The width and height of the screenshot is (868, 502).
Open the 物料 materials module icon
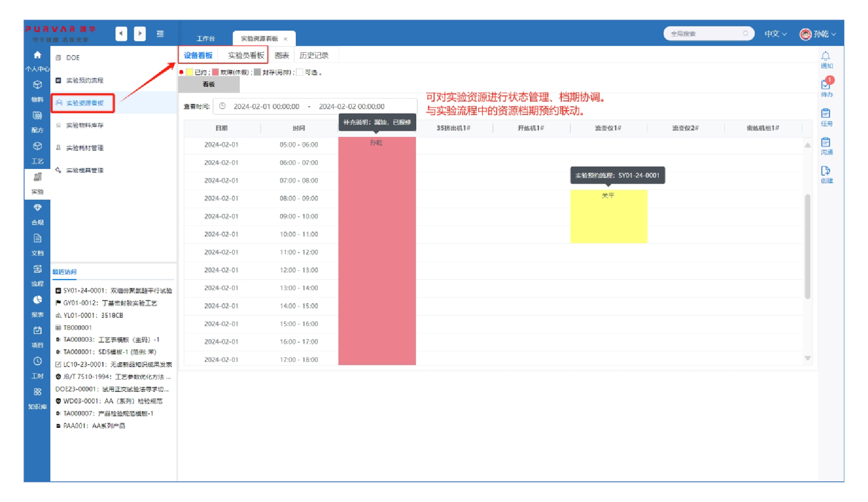[37, 85]
